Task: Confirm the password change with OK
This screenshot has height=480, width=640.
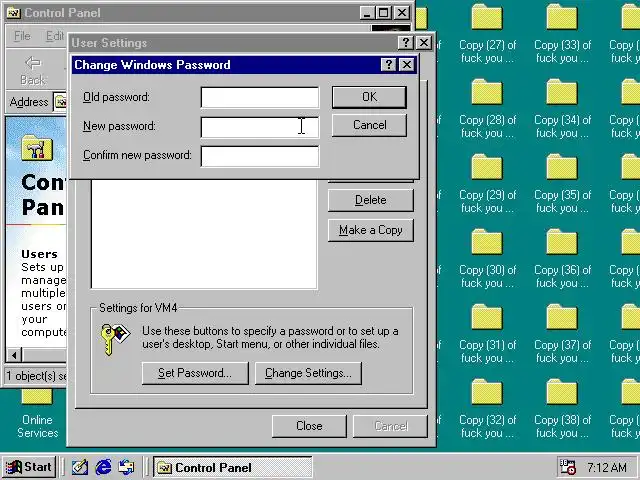Action: (369, 97)
